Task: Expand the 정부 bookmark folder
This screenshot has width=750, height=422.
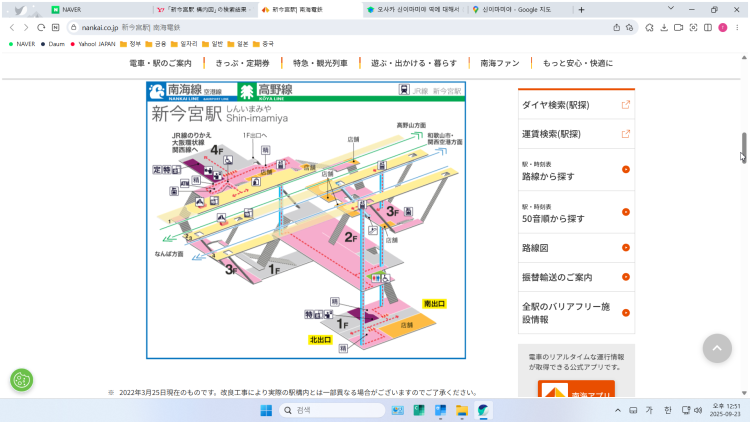Action: [x=131, y=44]
